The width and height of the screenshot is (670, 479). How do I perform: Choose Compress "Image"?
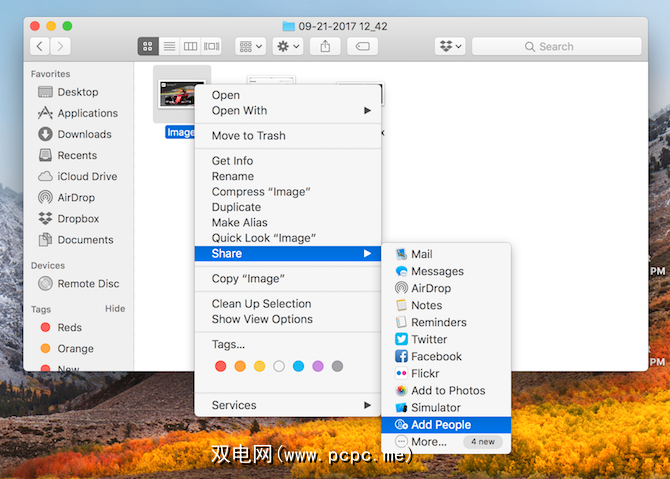[288, 191]
